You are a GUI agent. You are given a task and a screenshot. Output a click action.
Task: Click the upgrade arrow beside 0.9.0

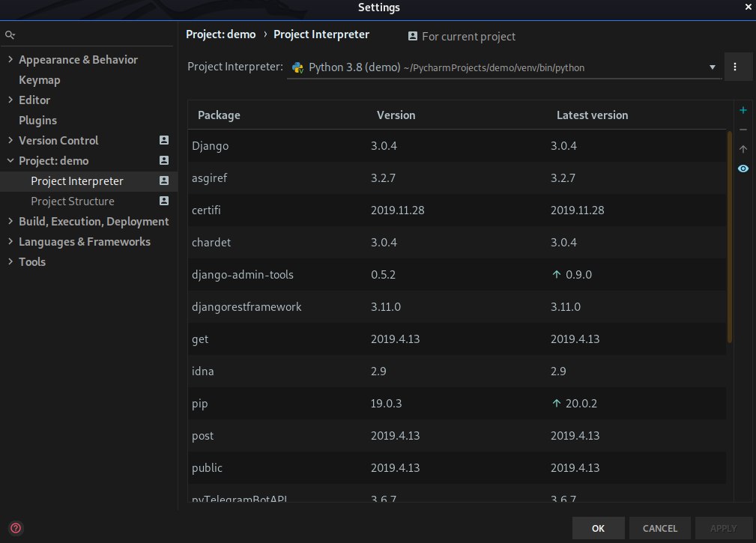tap(557, 274)
